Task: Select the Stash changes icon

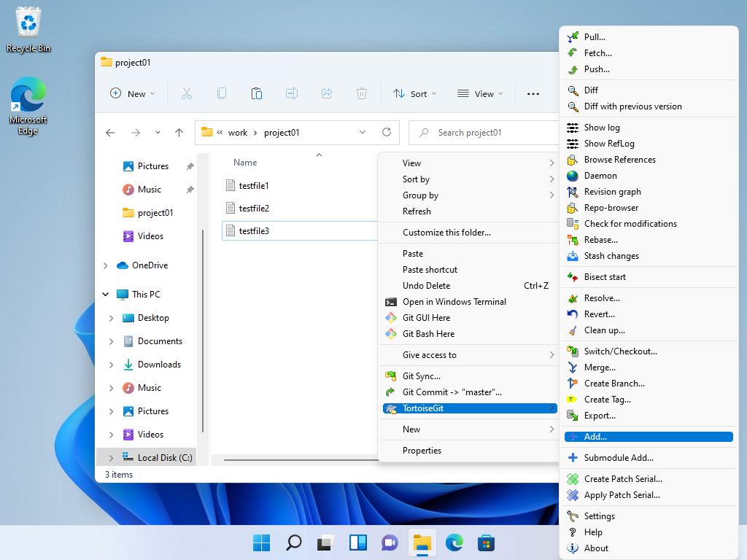Action: click(573, 256)
